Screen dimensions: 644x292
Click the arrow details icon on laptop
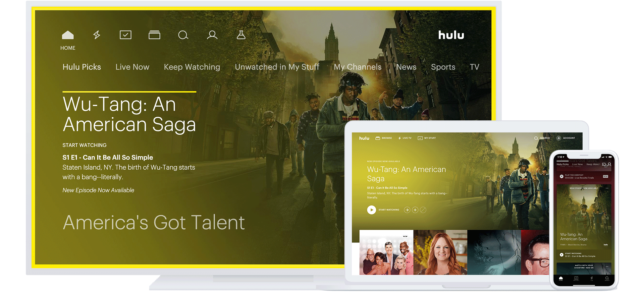[x=407, y=210]
